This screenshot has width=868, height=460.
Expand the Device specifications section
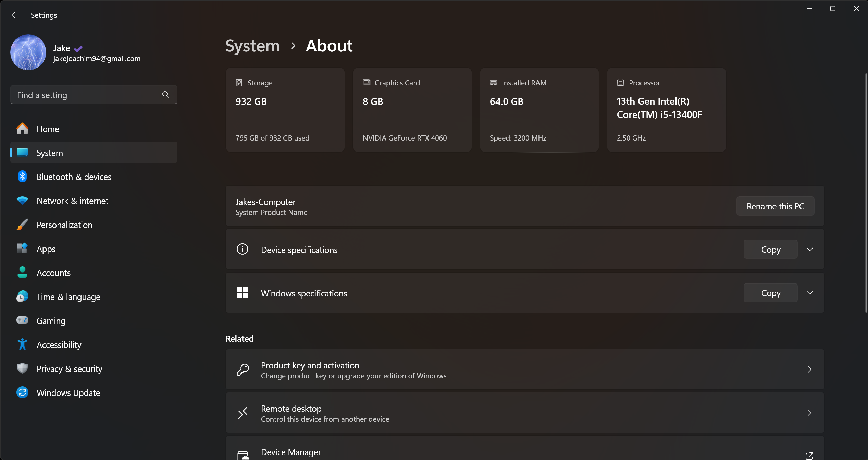click(809, 249)
